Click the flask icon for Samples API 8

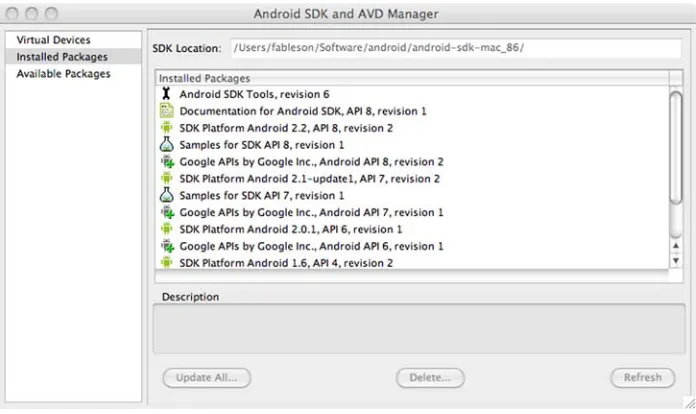coord(166,144)
